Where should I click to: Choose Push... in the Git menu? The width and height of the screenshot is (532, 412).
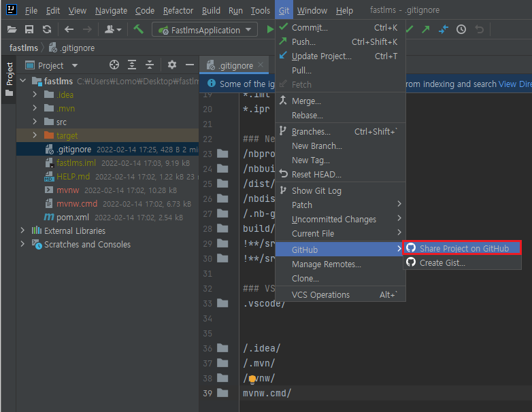(x=340, y=41)
